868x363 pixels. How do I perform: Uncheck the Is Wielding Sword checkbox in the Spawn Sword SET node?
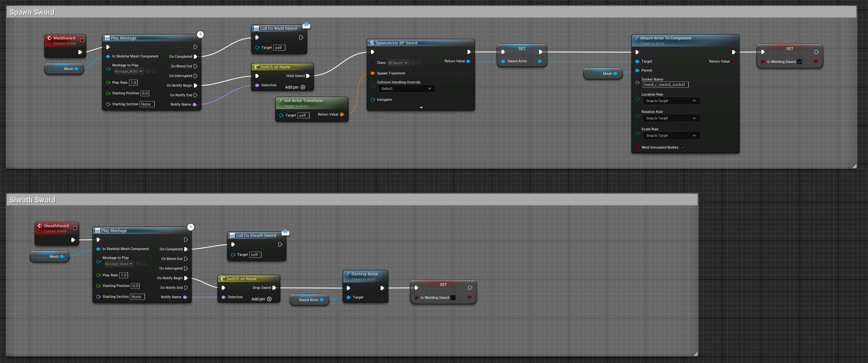(800, 62)
